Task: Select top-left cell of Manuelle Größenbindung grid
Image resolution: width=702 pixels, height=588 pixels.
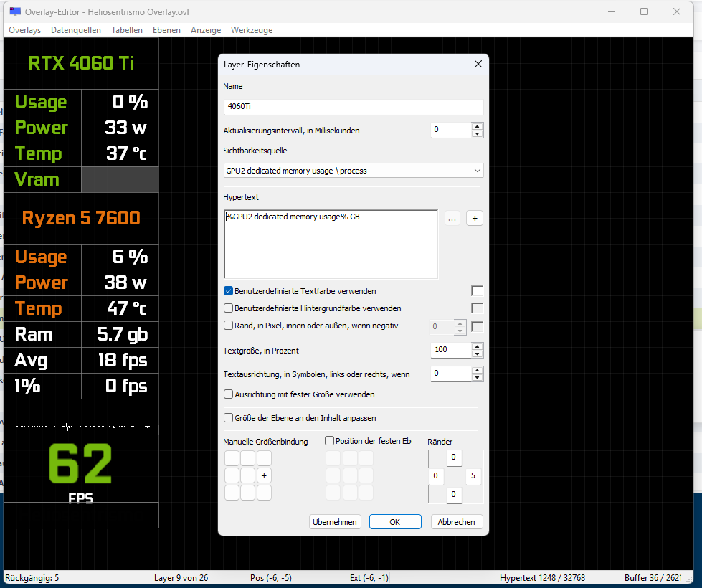Action: [x=232, y=459]
